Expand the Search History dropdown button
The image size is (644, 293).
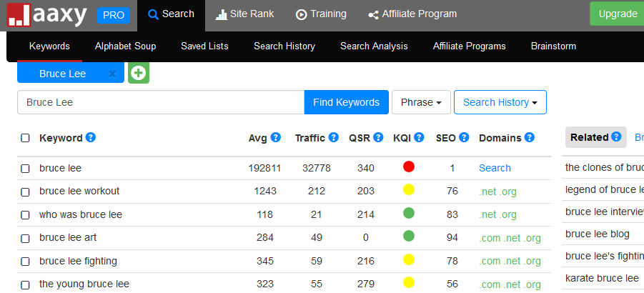pyautogui.click(x=500, y=102)
